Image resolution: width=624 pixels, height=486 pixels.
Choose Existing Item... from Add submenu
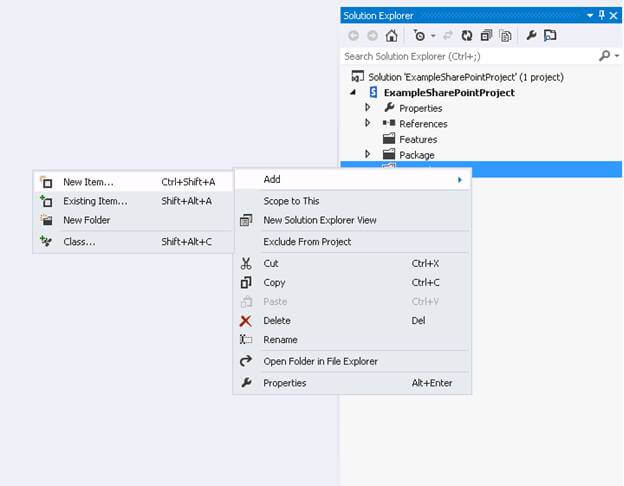click(133, 201)
